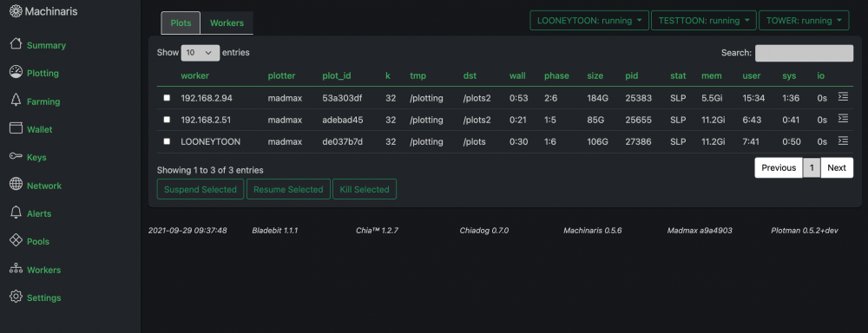Open the TOWER: running dropdown
Viewport: 868px width, 333px height.
click(804, 21)
